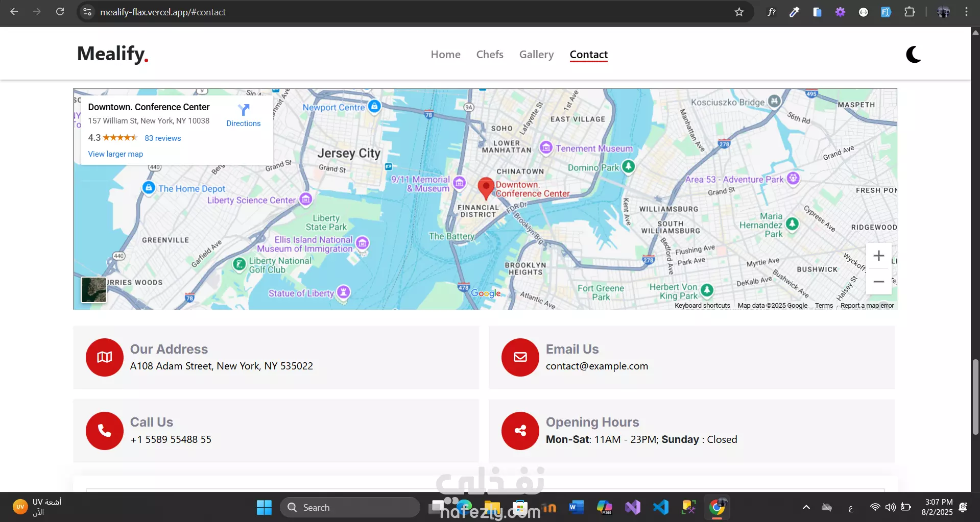
Task: Click the red envelope Email Us icon
Action: (x=520, y=357)
